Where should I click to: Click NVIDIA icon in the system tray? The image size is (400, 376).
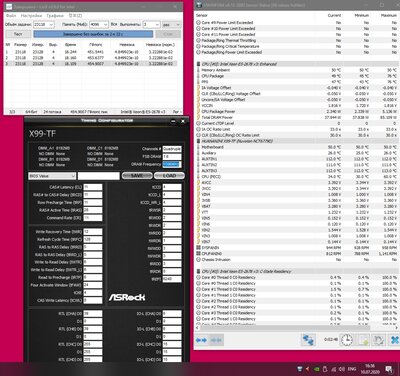click(316, 369)
